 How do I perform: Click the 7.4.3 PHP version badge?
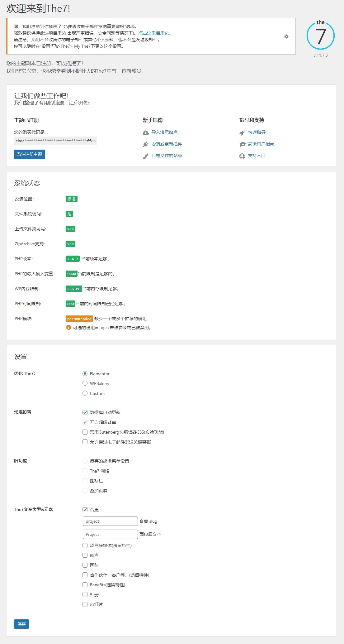(73, 259)
